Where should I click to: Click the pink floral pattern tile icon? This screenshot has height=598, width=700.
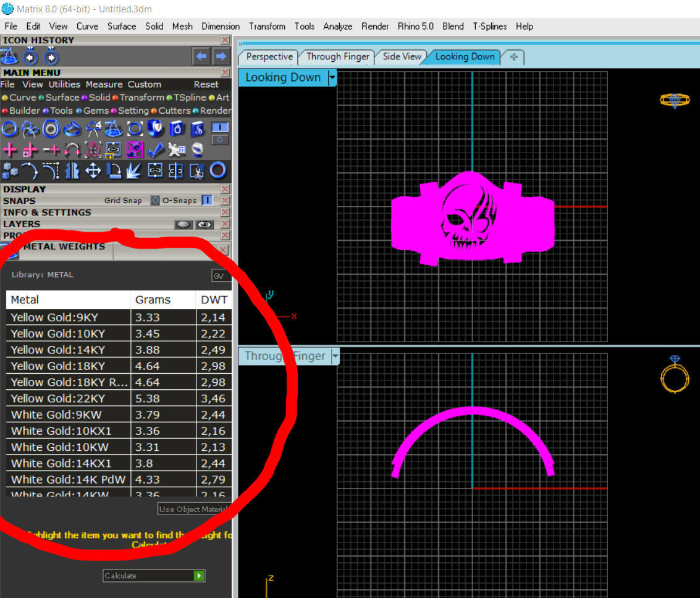134,149
